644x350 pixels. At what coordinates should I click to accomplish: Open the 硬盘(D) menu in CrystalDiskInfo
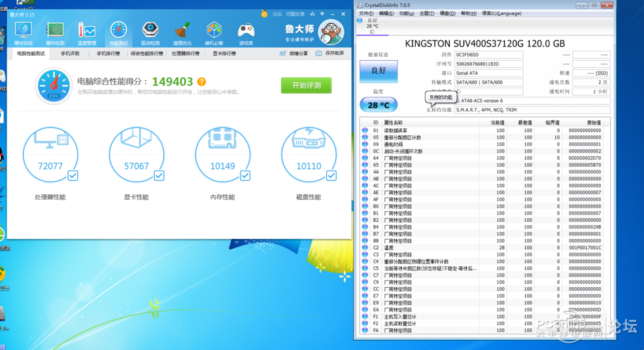[x=448, y=14]
